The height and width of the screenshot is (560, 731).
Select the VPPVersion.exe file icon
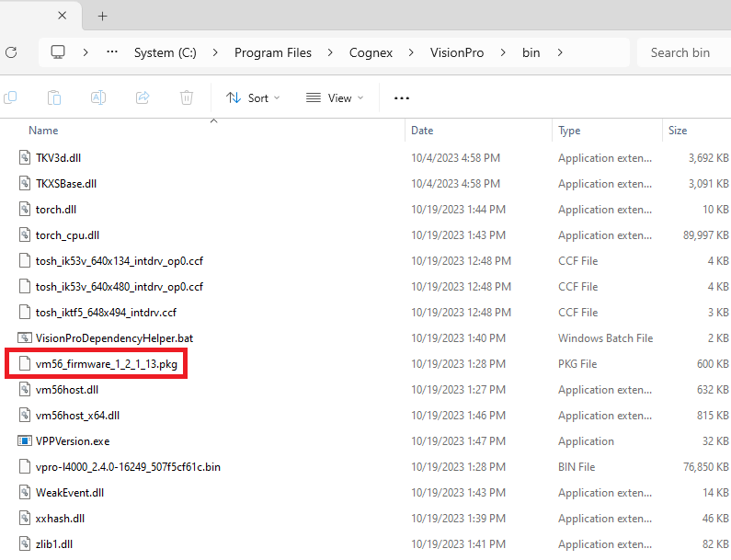click(x=25, y=441)
